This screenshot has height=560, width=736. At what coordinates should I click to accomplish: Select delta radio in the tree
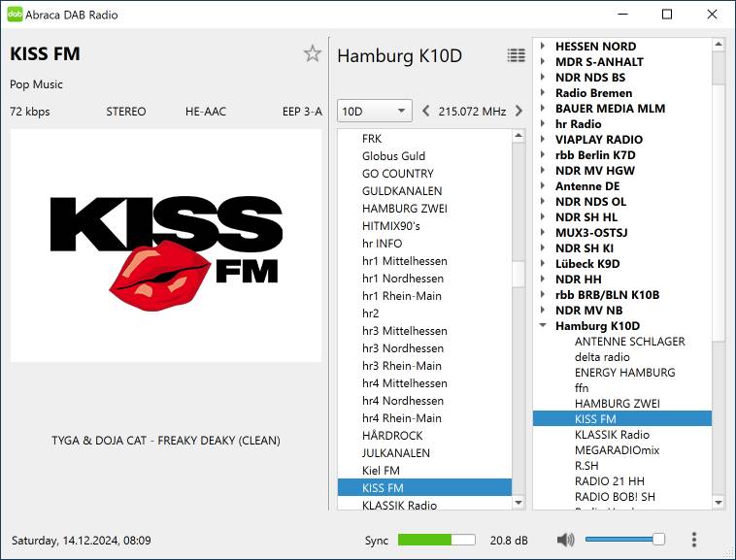tap(603, 357)
